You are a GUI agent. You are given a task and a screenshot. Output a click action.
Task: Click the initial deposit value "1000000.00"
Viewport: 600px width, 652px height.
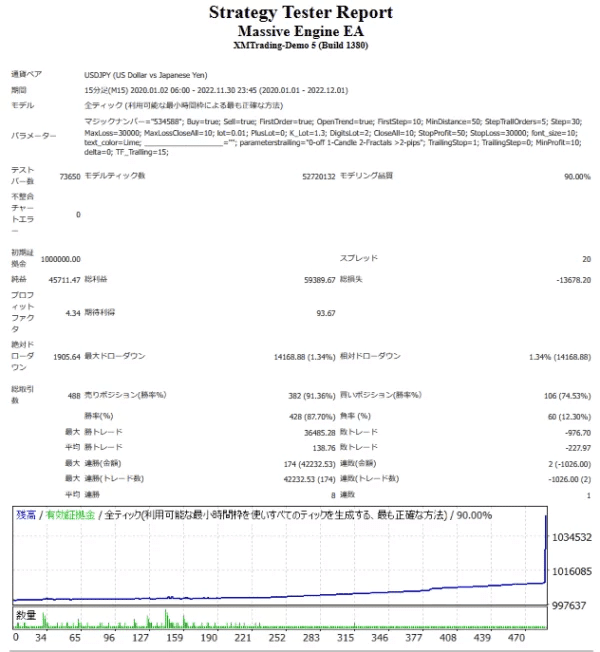coord(61,259)
